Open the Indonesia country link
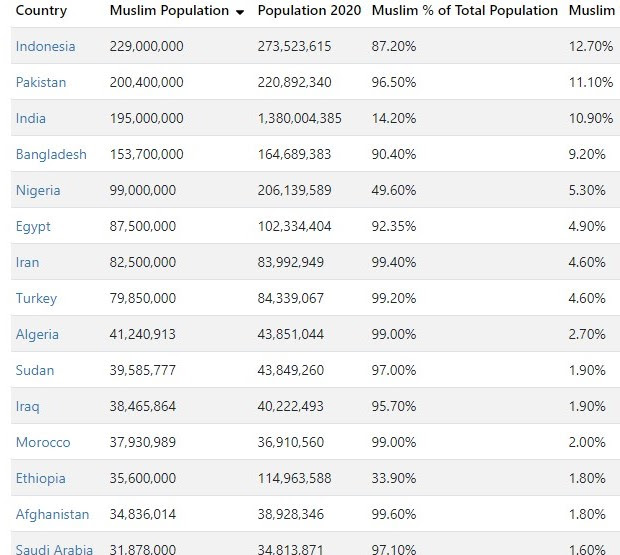Screen dimensions: 620x555 point(45,47)
